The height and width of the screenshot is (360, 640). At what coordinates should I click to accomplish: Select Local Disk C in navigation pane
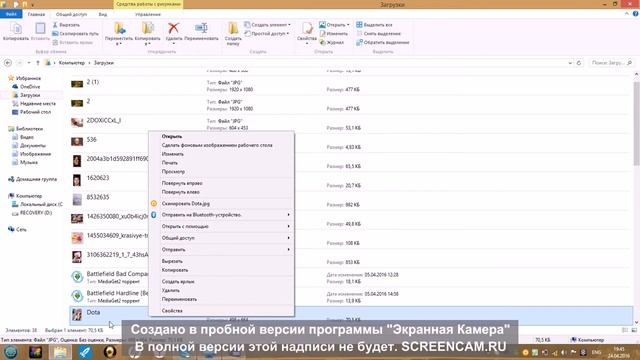(x=41, y=204)
